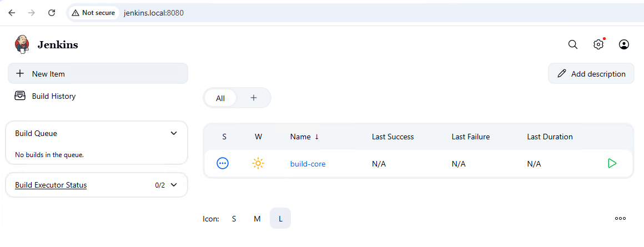Click the New Item button
Viewport: 644px width, 247px height.
point(98,73)
